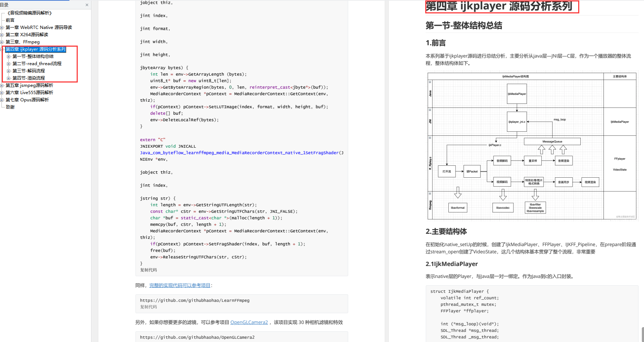
Task: Click the libavformat box in the diagram
Action: 458,208
